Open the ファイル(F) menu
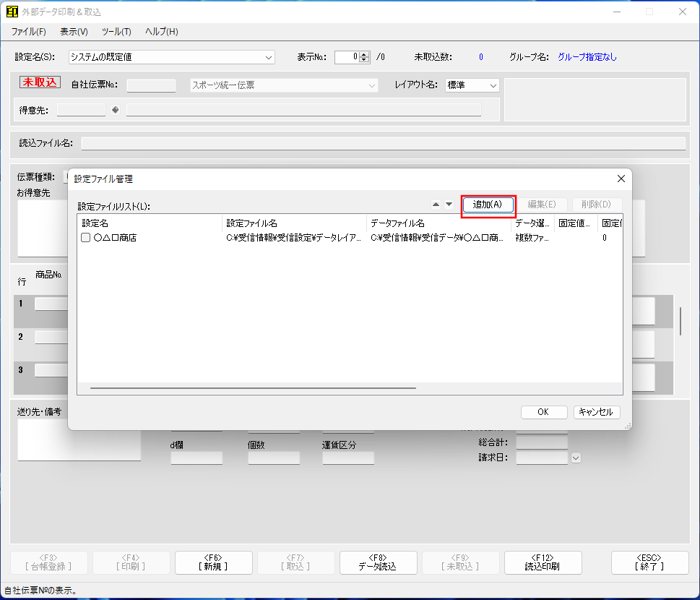700x600 pixels. (x=29, y=32)
